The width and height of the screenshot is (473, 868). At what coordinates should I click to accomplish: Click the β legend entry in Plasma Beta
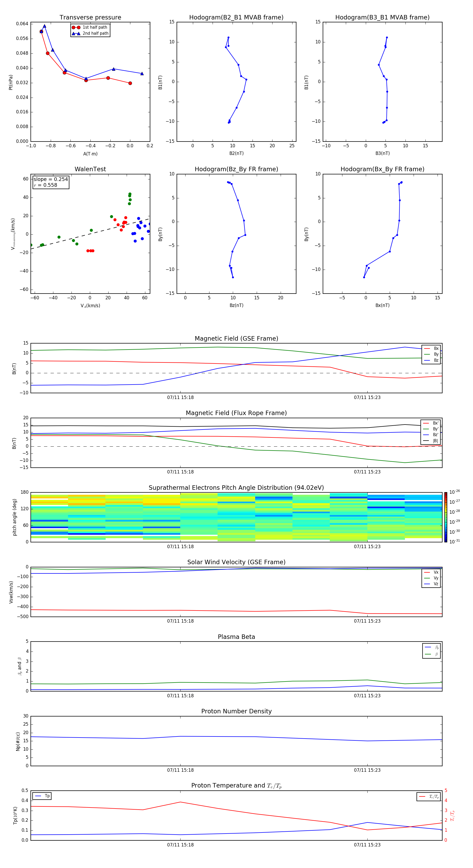click(x=431, y=654)
